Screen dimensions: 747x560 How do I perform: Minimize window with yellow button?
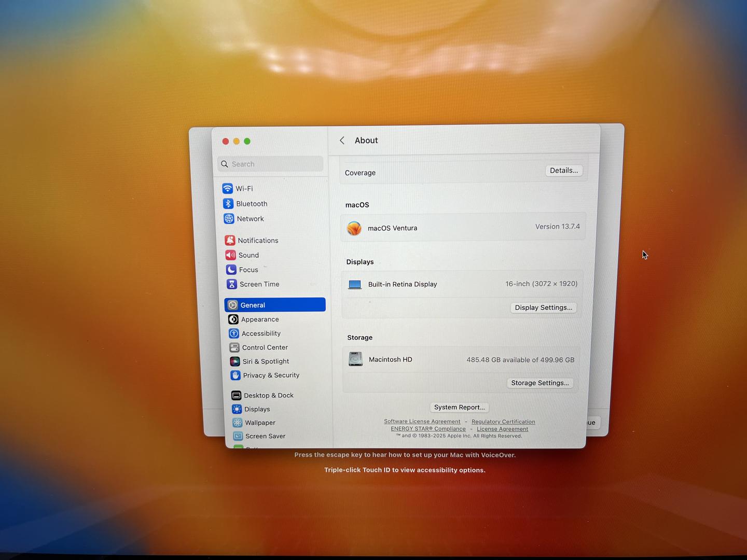236,141
